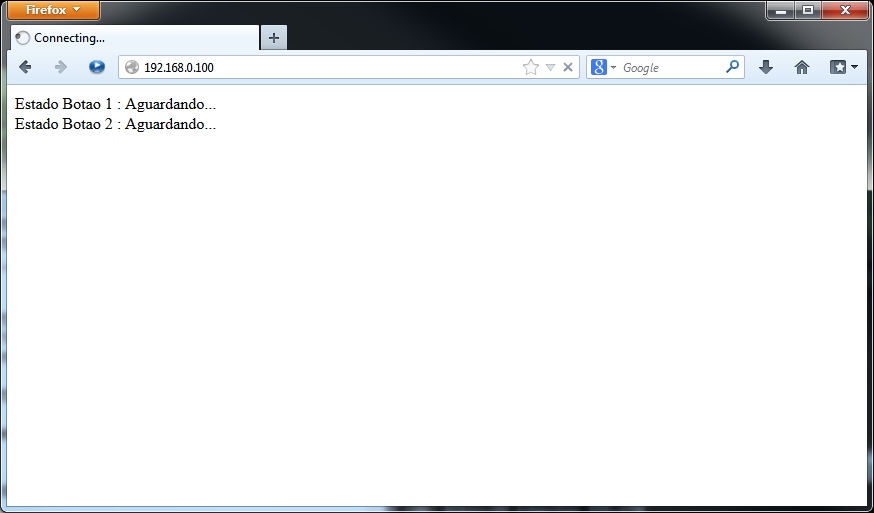Image resolution: width=874 pixels, height=513 pixels.
Task: Click the text 'Estado Botao 2 : Aguardando...'
Action: 115,124
